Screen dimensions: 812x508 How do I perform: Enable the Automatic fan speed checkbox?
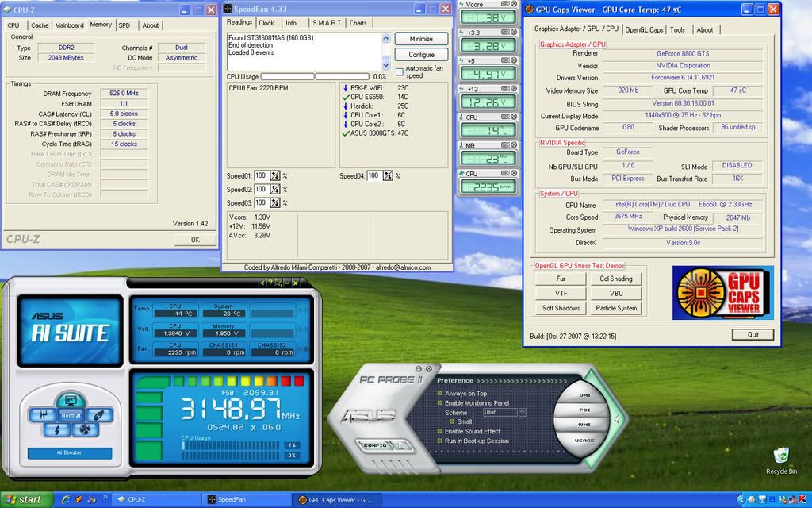[x=400, y=71]
